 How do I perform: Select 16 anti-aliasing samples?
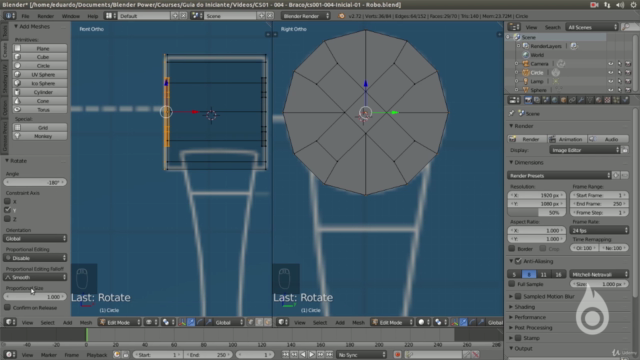tap(558, 274)
